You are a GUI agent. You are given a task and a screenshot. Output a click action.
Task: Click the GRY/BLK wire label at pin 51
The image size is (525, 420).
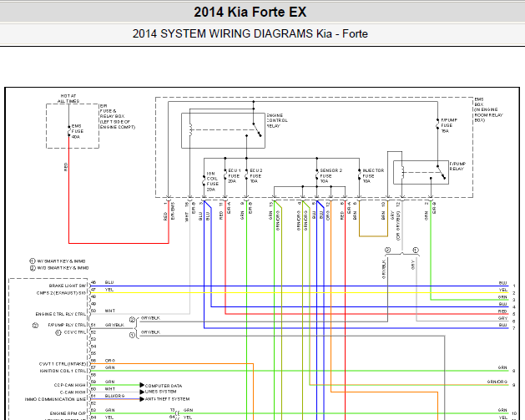[114, 325]
